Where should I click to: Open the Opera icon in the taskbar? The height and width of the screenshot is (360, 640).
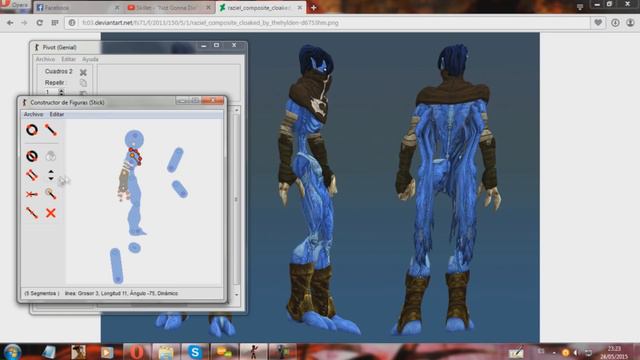pos(137,352)
